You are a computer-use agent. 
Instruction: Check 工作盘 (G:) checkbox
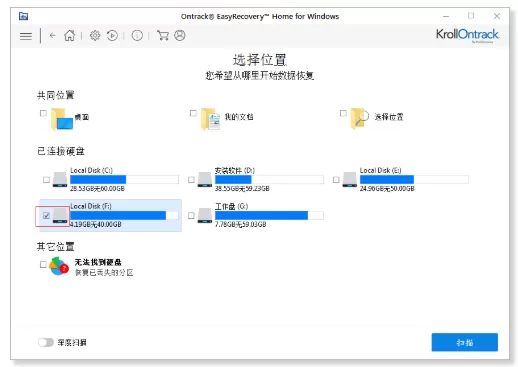tap(191, 216)
